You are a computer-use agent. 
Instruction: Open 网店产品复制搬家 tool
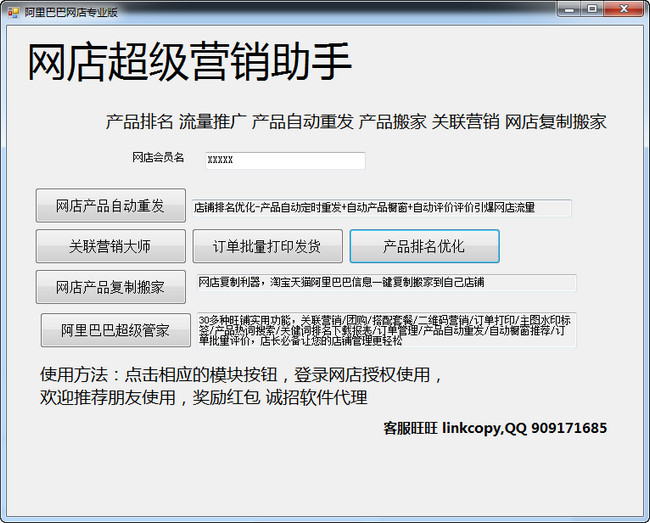pyautogui.click(x=110, y=287)
